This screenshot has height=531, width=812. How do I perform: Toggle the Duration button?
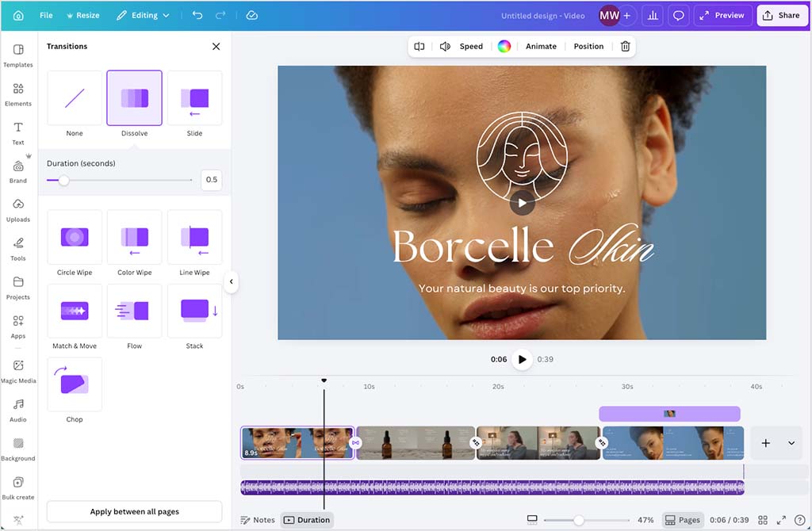[x=307, y=520]
